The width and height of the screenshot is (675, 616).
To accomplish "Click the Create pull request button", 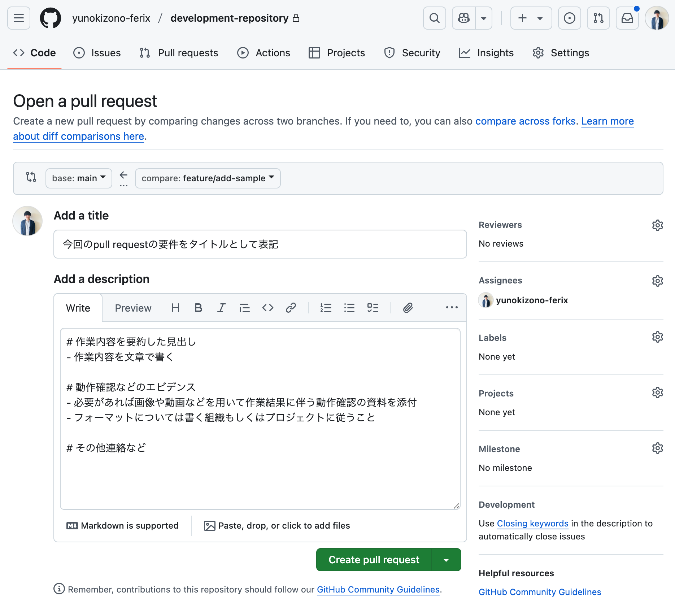I will pyautogui.click(x=374, y=559).
